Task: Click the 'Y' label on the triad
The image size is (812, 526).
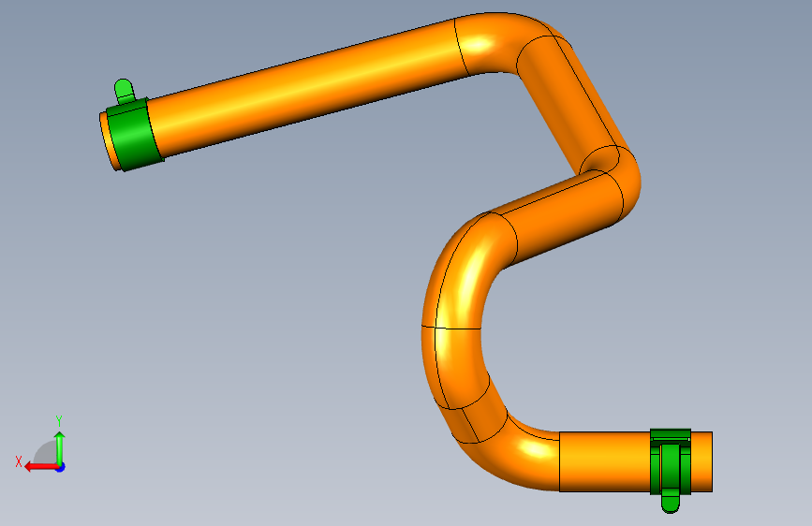Action: click(59, 421)
